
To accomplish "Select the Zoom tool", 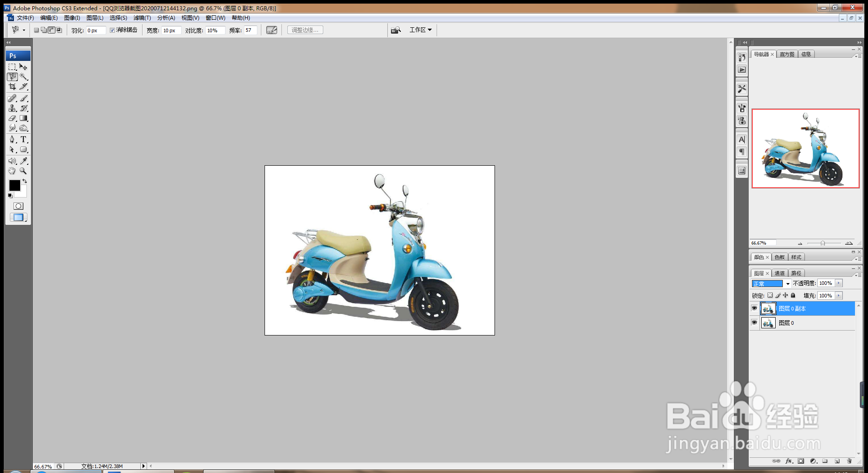I will click(x=23, y=171).
